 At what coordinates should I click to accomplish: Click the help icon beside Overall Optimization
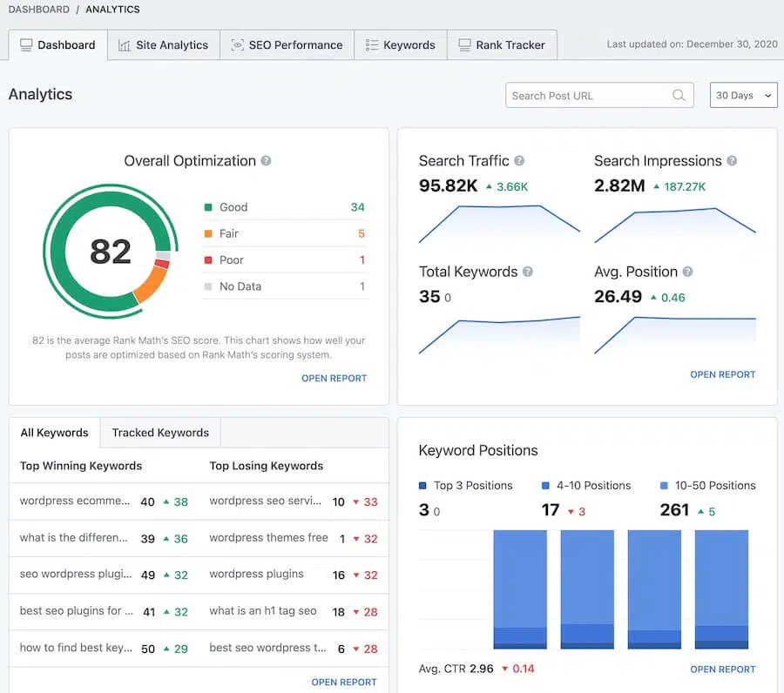(267, 161)
